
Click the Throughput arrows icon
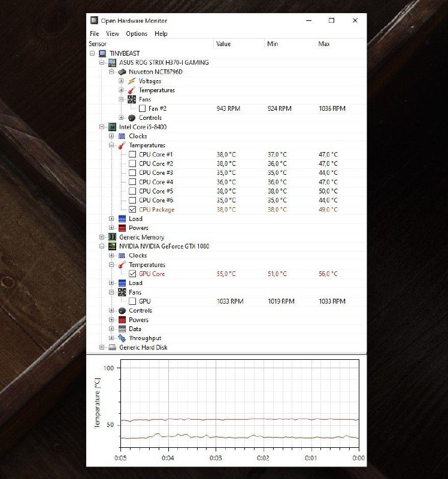pos(122,338)
